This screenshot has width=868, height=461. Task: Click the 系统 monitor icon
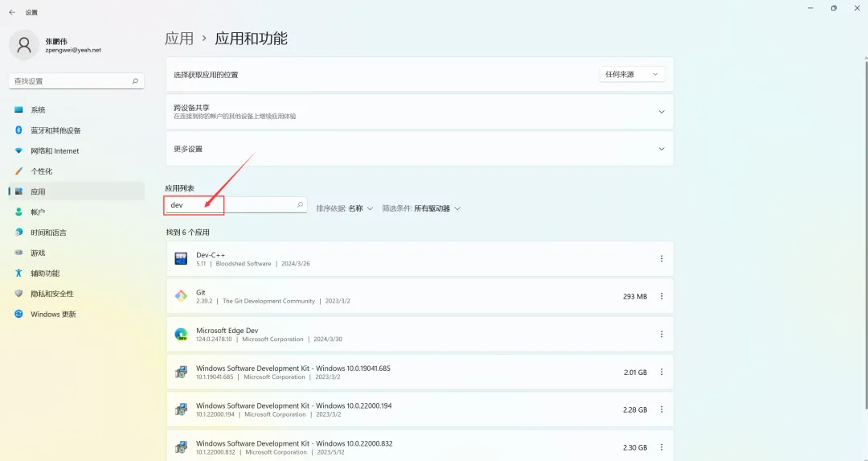(18, 109)
